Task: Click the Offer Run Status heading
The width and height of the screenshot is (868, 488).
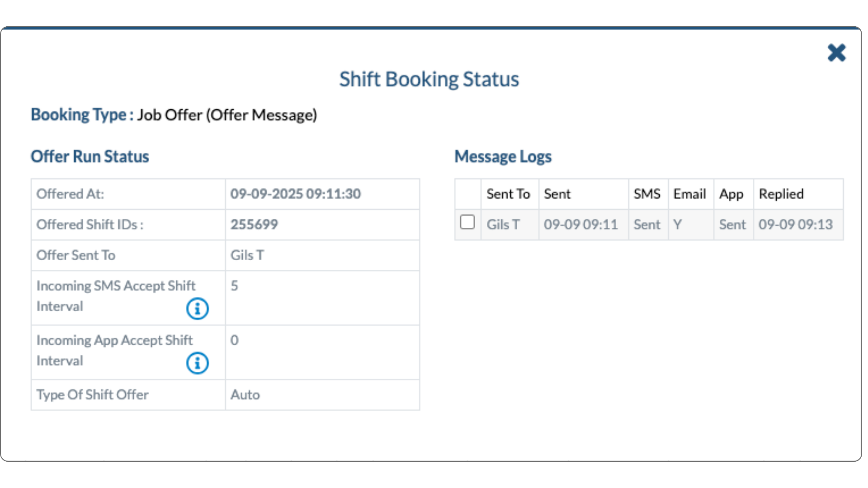Action: click(x=90, y=156)
